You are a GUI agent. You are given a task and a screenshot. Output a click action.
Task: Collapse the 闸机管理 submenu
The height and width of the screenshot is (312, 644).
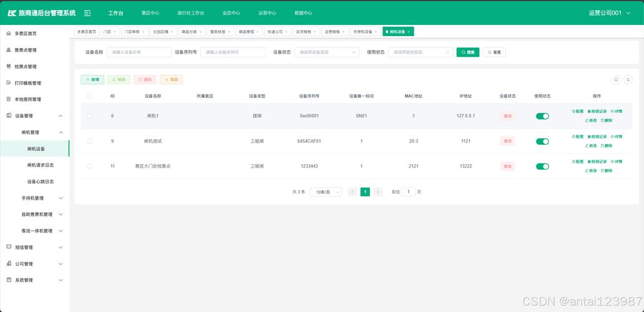(61, 132)
